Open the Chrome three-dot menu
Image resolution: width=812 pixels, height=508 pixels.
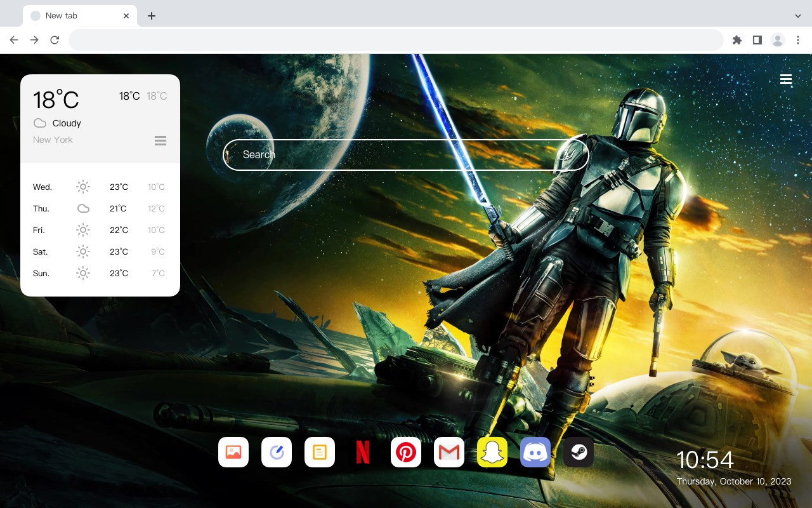point(798,40)
